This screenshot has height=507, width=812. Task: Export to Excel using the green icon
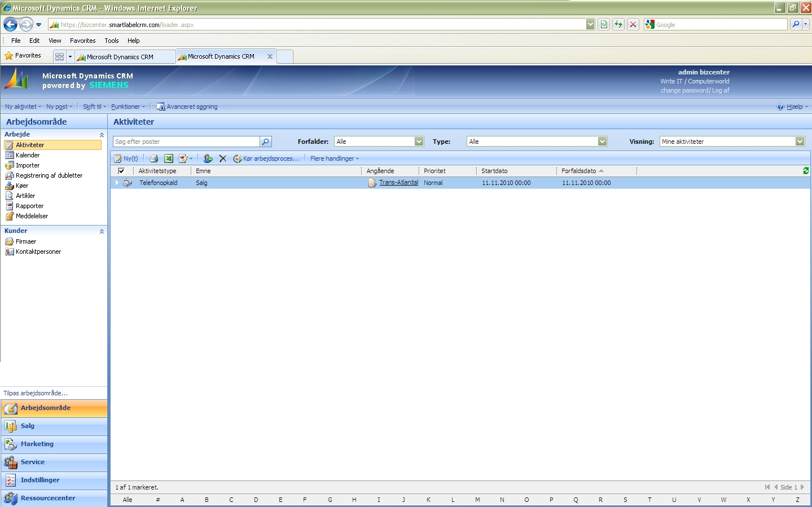[168, 158]
